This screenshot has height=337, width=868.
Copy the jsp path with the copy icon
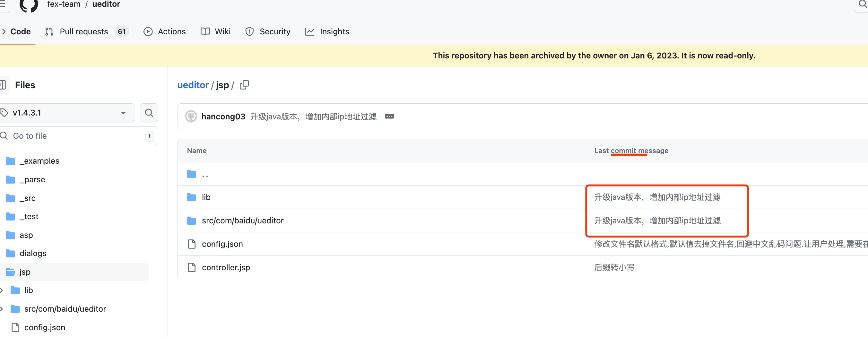point(244,85)
